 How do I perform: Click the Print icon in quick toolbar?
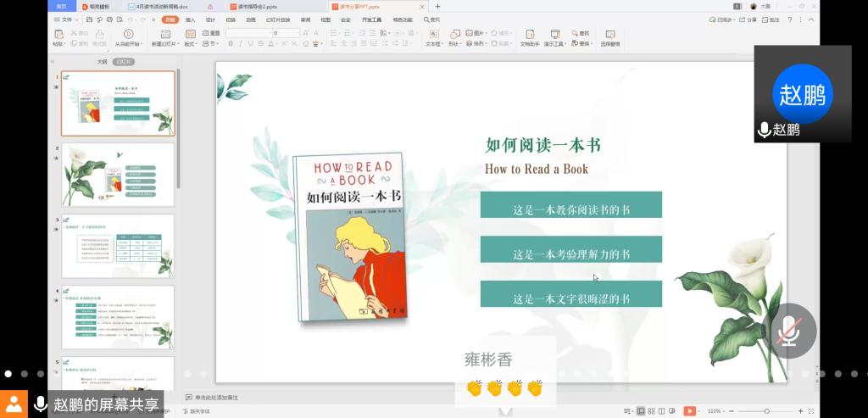tap(109, 20)
